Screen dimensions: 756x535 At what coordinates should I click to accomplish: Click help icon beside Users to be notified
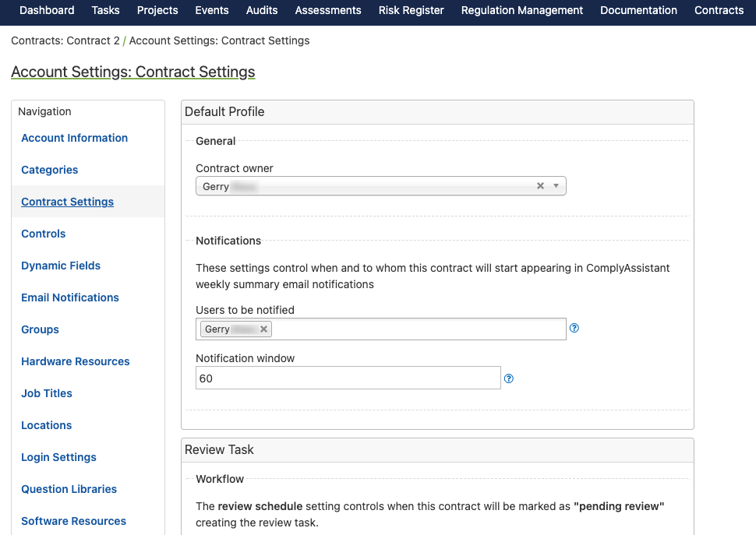(574, 328)
